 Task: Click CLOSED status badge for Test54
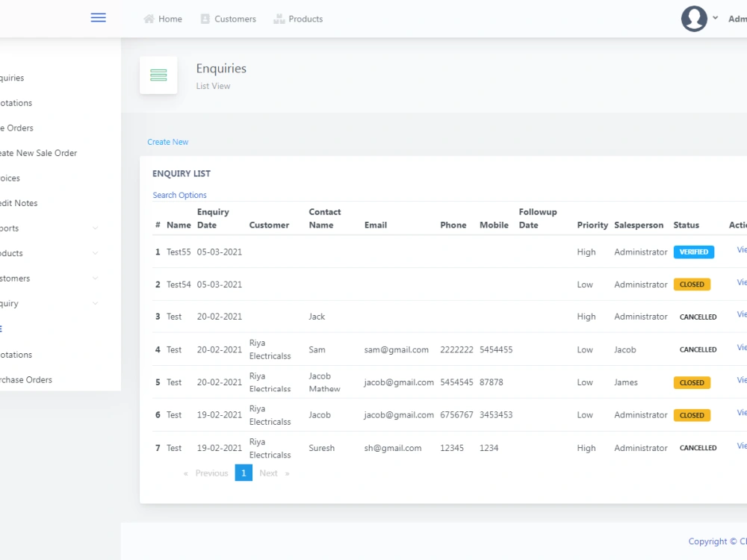692,284
